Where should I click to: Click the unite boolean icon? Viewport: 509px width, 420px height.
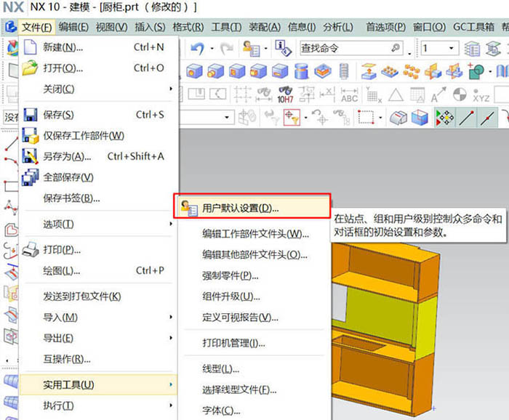pyautogui.click(x=476, y=70)
